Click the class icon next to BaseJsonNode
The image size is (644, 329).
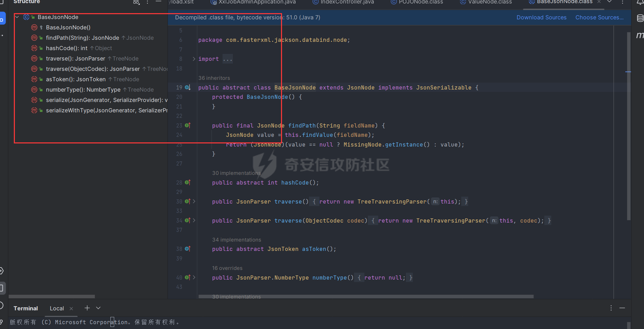(26, 17)
